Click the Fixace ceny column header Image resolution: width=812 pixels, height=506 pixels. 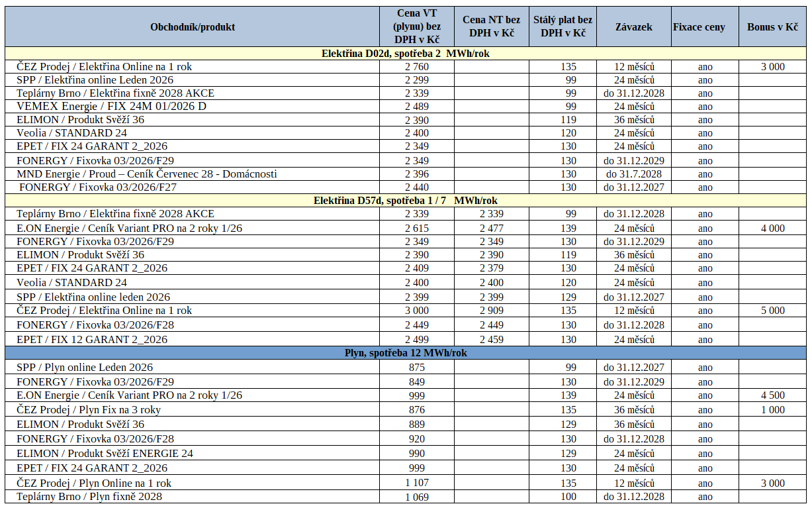699,27
